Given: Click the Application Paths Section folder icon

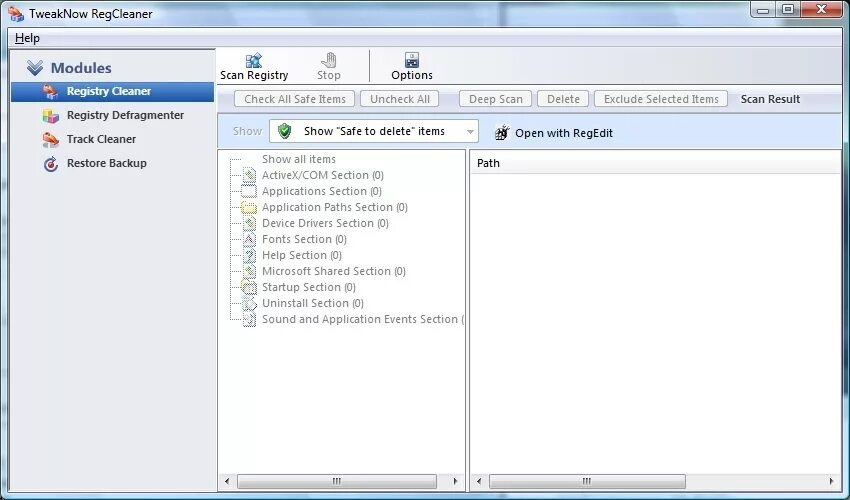Looking at the screenshot, I should [x=249, y=207].
